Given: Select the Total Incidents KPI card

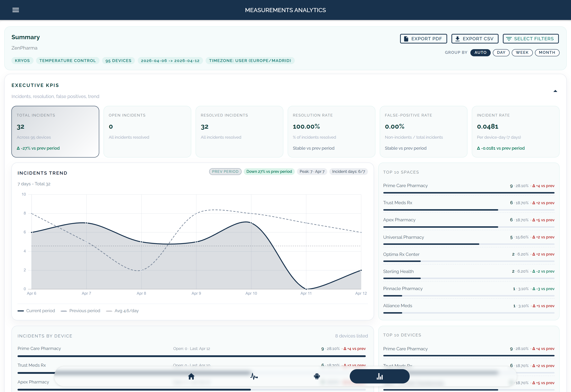Looking at the screenshot, I should pyautogui.click(x=55, y=132).
